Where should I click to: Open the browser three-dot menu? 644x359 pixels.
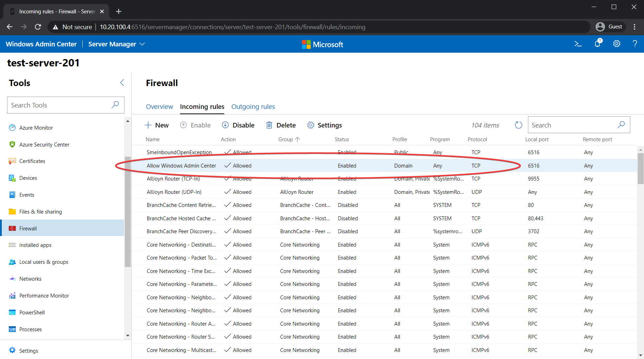tap(635, 27)
